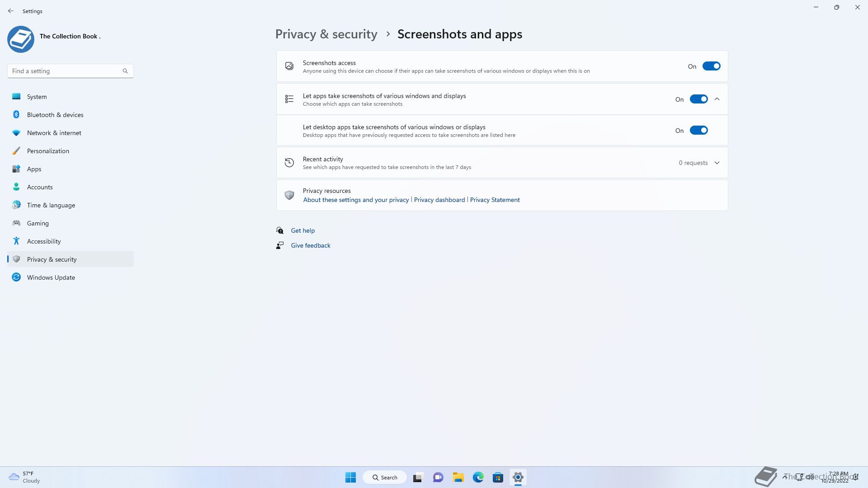Launch Microsoft Edge from the taskbar
The height and width of the screenshot is (488, 868).
(478, 477)
